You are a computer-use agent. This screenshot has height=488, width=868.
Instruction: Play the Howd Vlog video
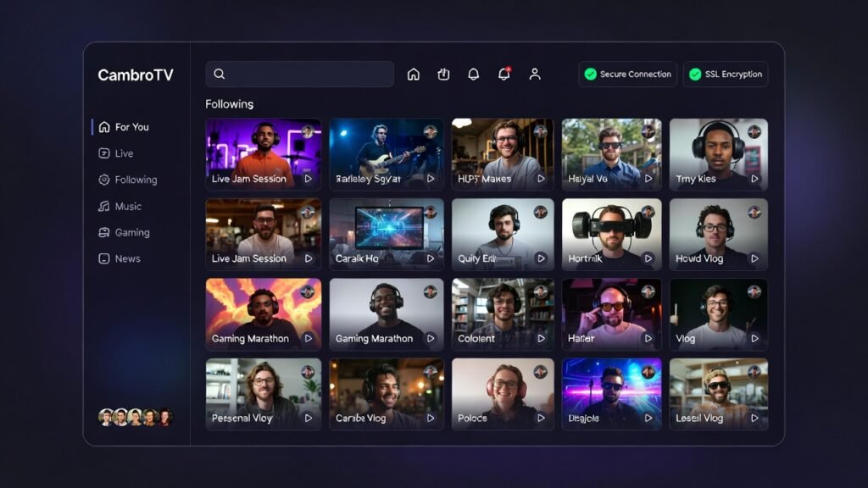718,233
